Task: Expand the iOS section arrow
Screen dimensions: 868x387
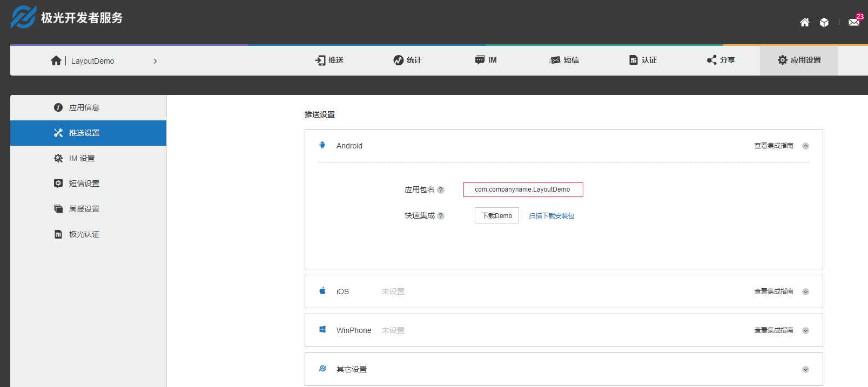Action: point(805,291)
